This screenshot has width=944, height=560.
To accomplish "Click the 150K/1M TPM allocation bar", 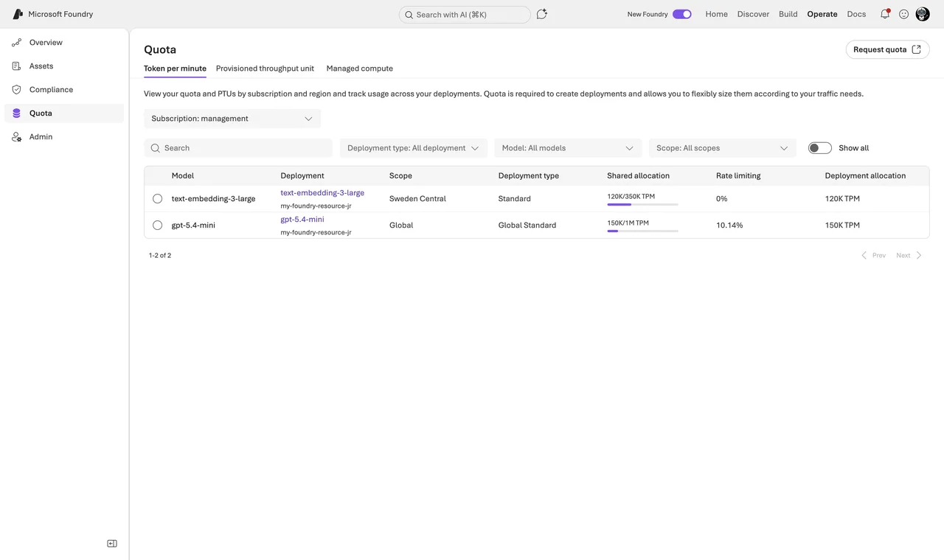I will pos(642,231).
